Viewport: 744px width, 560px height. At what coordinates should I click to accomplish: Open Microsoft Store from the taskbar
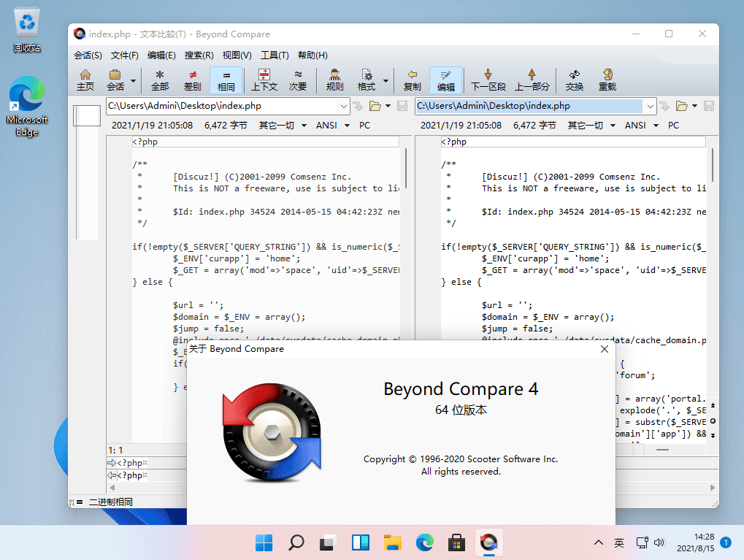click(x=456, y=542)
